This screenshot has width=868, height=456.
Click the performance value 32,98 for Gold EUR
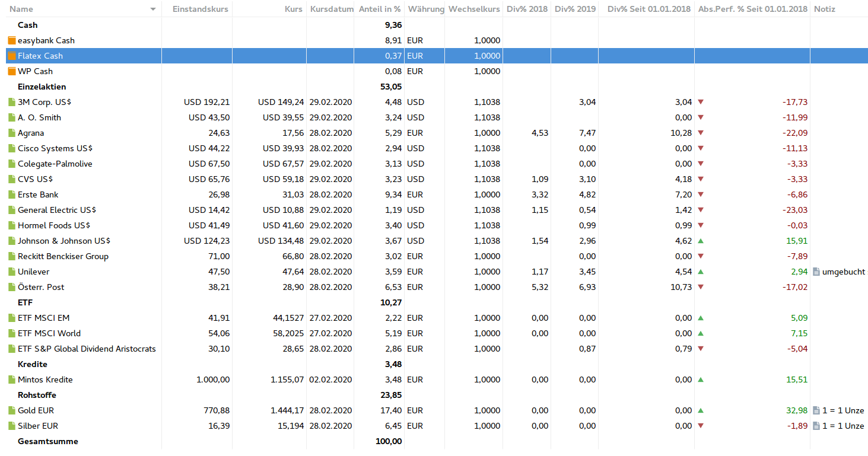(797, 410)
